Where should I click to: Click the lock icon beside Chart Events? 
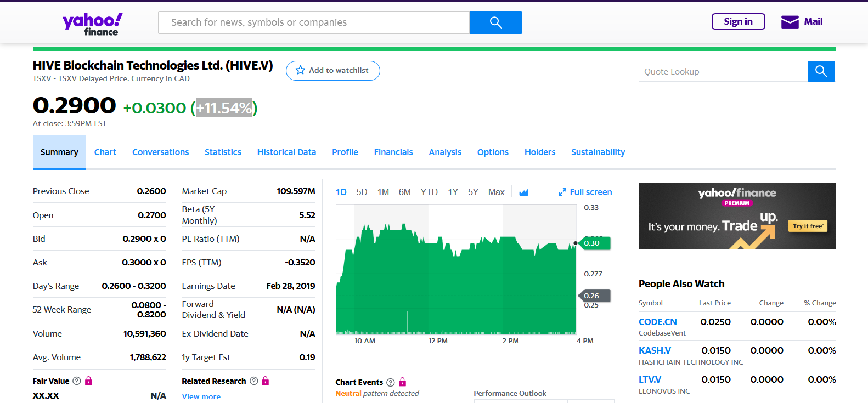point(402,382)
